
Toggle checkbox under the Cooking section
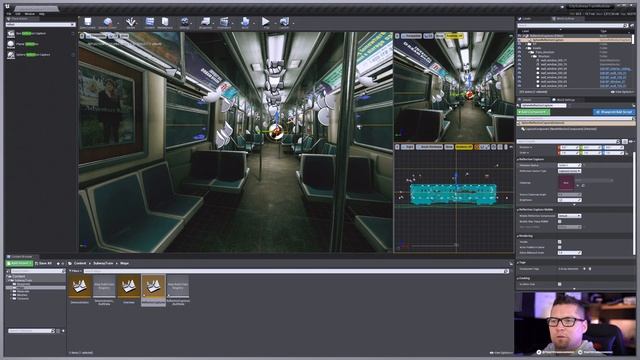click(x=560, y=284)
